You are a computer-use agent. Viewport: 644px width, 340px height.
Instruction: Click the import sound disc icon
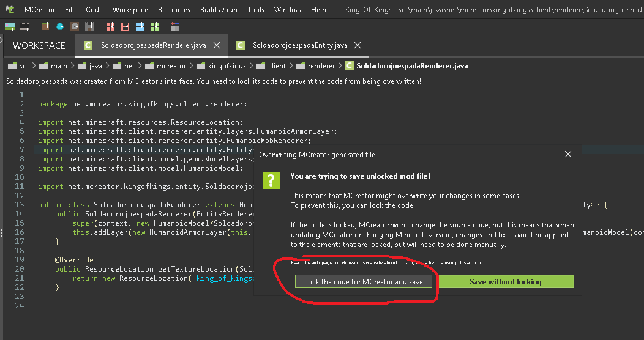click(x=75, y=27)
